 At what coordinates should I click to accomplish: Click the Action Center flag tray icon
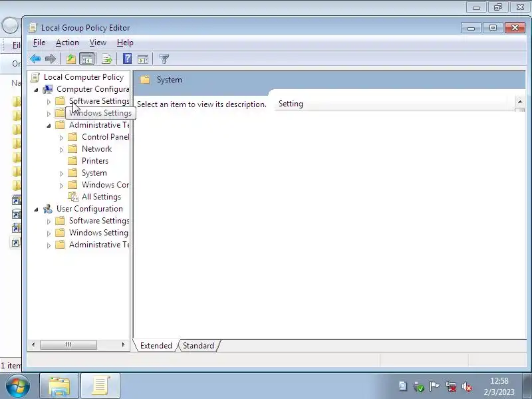pyautogui.click(x=434, y=386)
